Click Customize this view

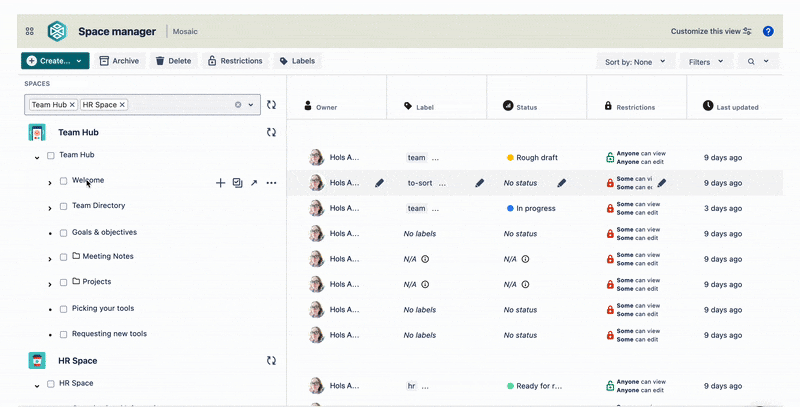711,31
